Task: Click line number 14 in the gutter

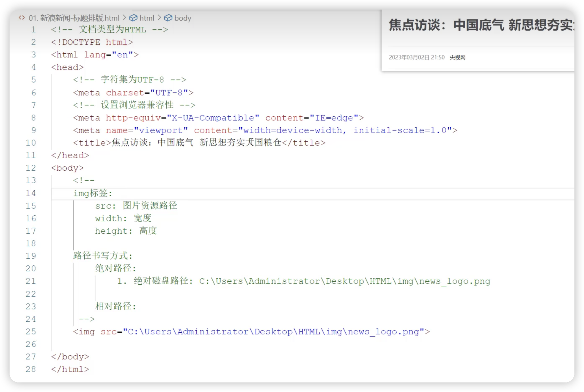Action: pyautogui.click(x=31, y=193)
